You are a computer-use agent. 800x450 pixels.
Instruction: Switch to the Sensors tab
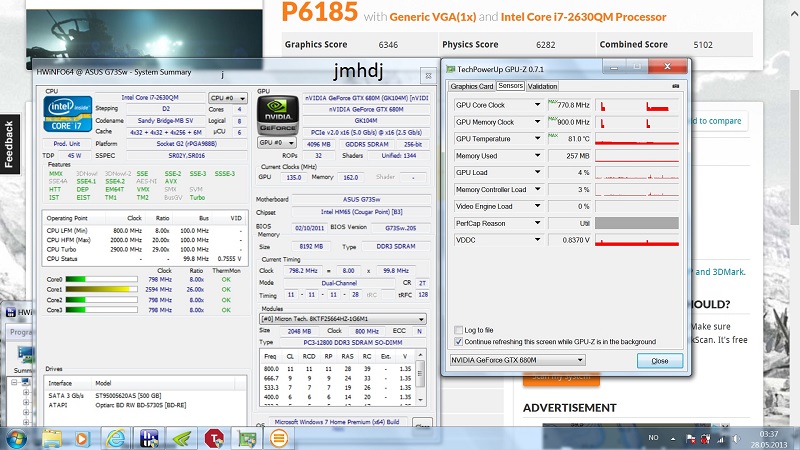point(510,86)
